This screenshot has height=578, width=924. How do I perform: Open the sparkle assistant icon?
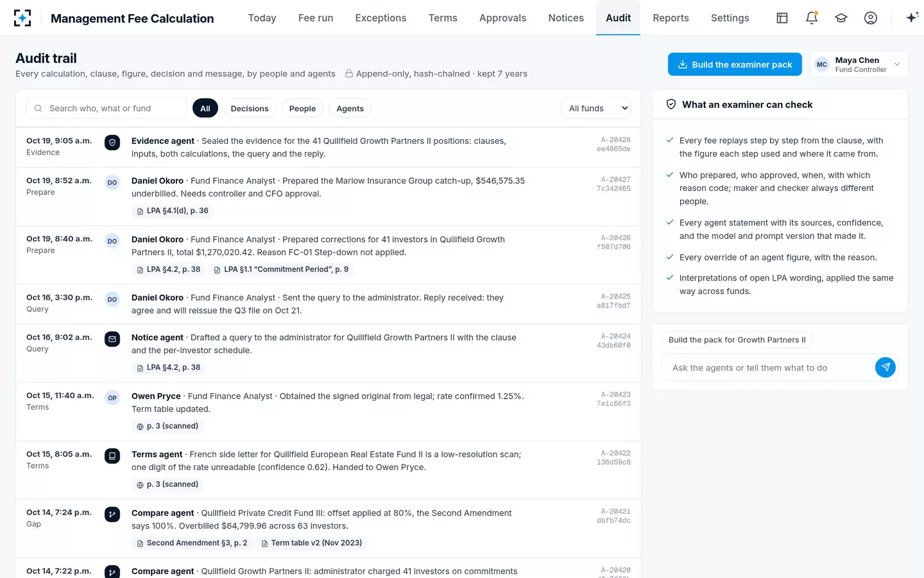tap(912, 18)
